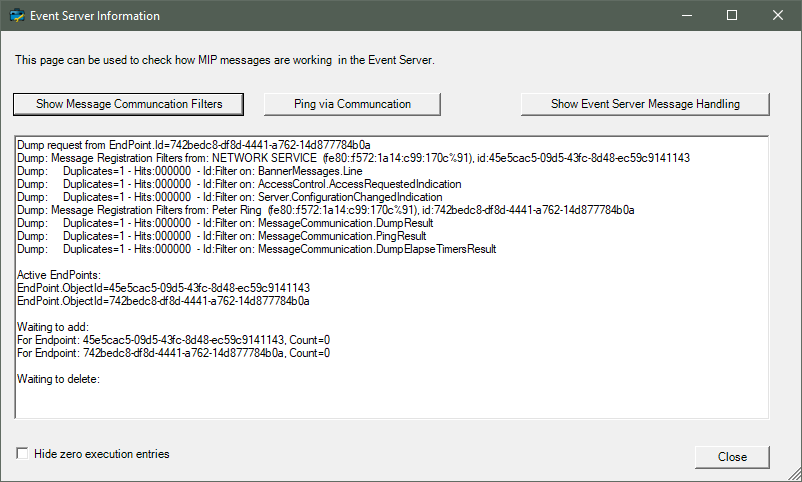Click the MessageCommunication.PingResult line
This screenshot has width=802, height=482.
click(x=222, y=236)
